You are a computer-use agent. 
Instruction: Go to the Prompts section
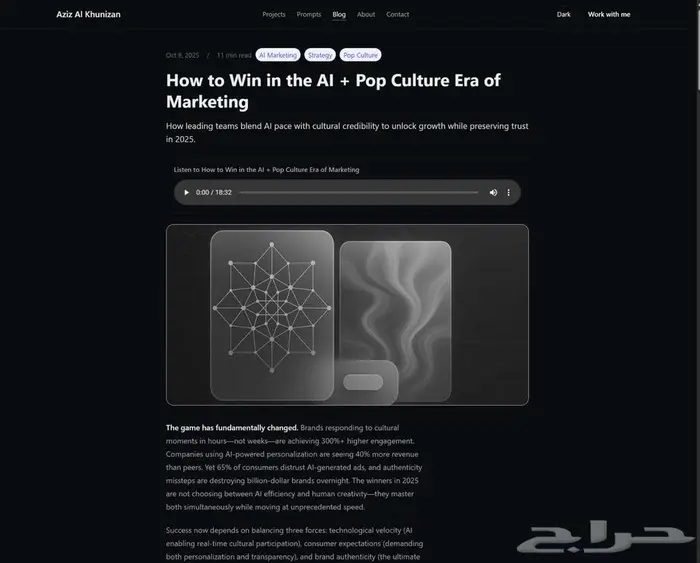click(309, 14)
